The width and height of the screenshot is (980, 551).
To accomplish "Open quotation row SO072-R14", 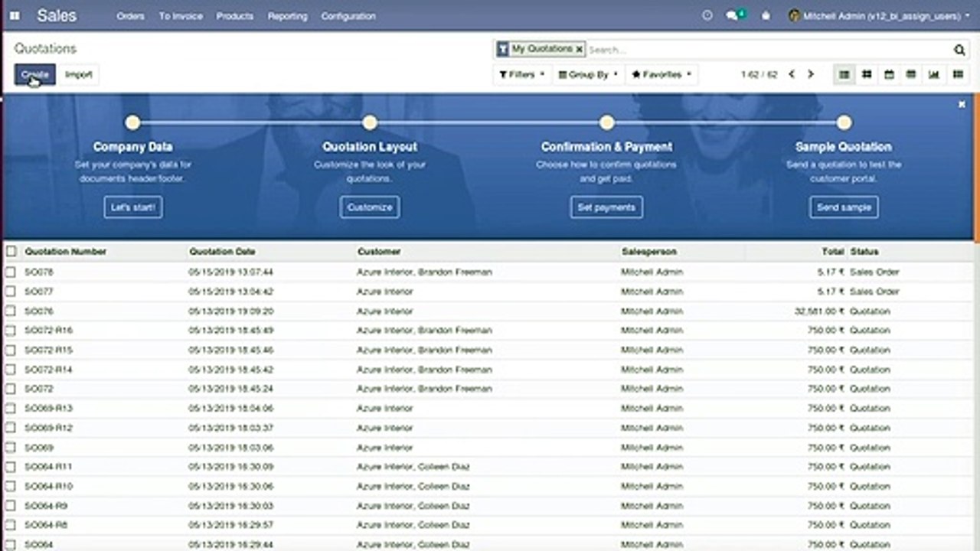I will coord(489,370).
